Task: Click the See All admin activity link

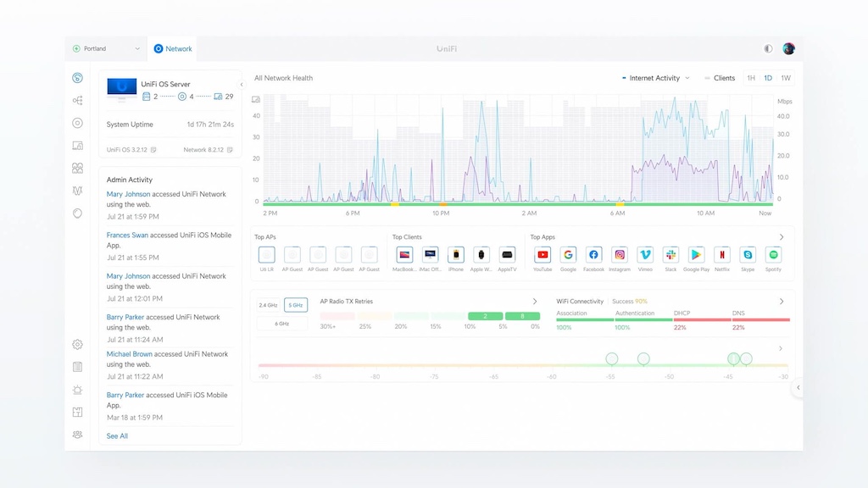Action: [116, 435]
